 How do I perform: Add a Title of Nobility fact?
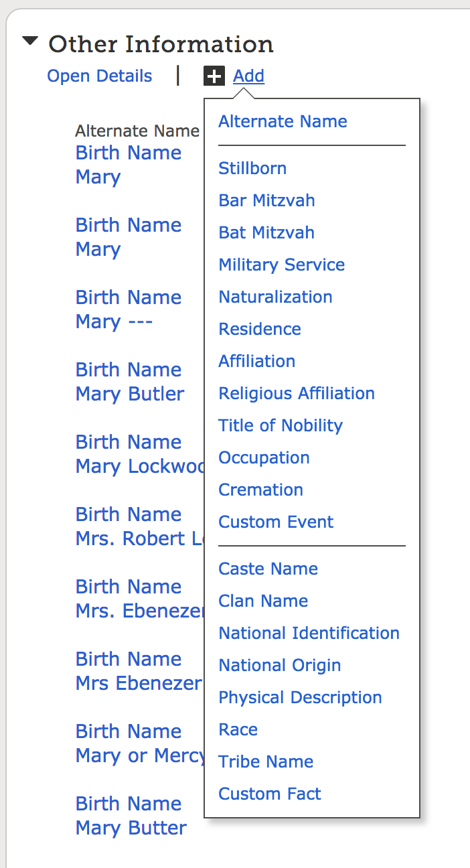(x=280, y=425)
